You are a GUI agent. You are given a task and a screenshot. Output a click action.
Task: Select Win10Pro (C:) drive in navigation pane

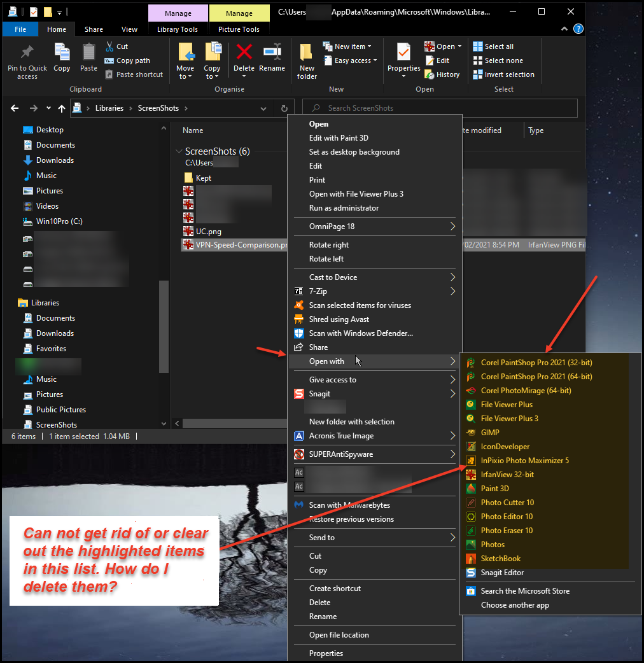pos(59,221)
